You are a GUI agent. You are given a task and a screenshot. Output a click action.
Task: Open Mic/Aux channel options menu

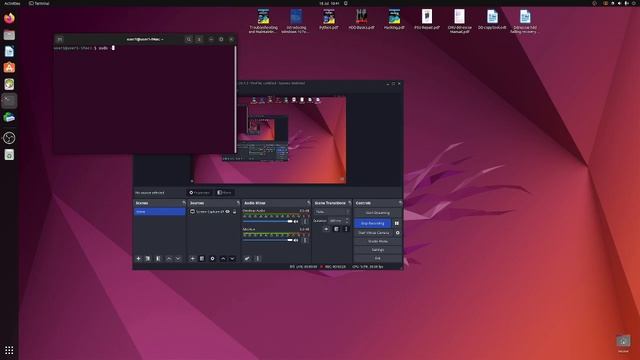pos(305,240)
